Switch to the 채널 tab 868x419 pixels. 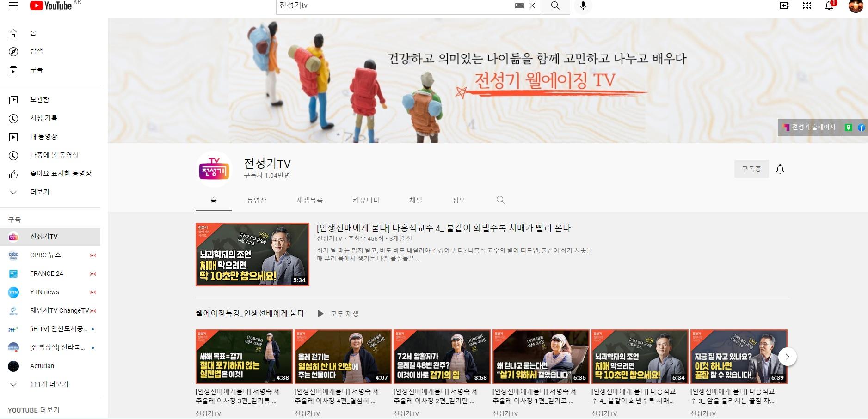pos(416,200)
